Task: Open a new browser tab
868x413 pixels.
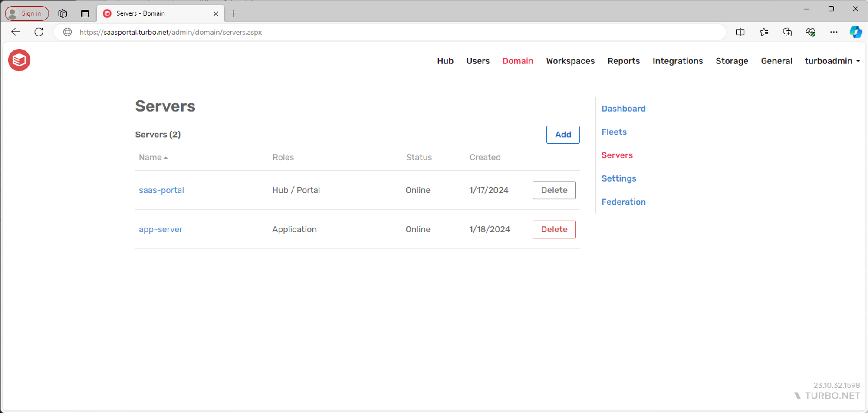Action: [233, 13]
